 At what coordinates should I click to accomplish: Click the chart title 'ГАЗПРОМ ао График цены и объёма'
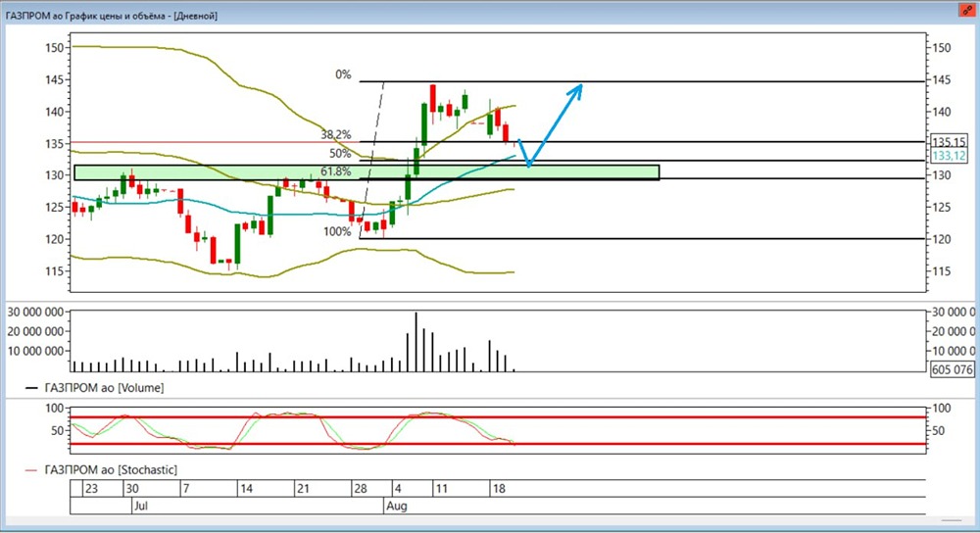(x=88, y=16)
